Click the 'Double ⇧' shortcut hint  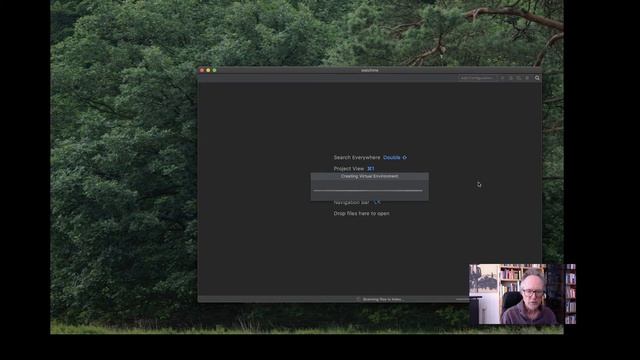[395, 157]
